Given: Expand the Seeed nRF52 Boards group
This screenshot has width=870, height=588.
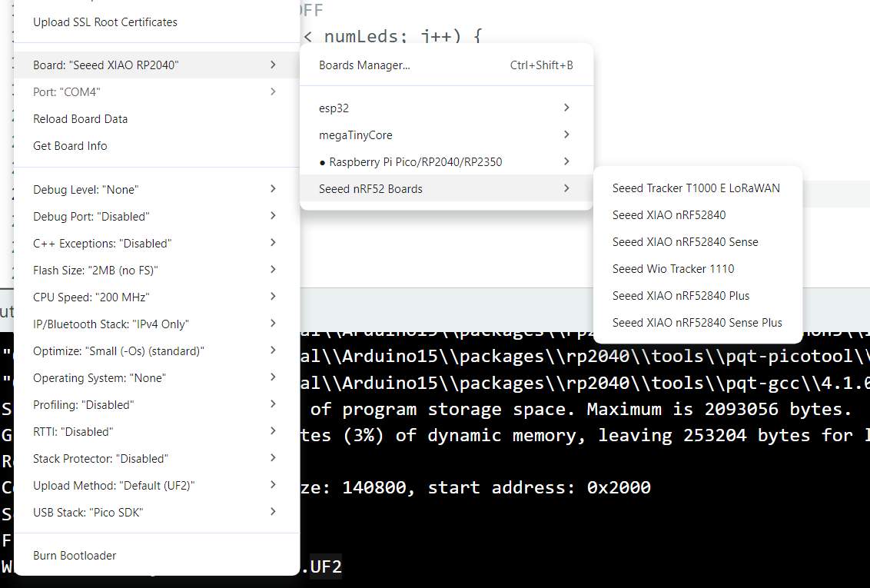Looking at the screenshot, I should tap(446, 188).
